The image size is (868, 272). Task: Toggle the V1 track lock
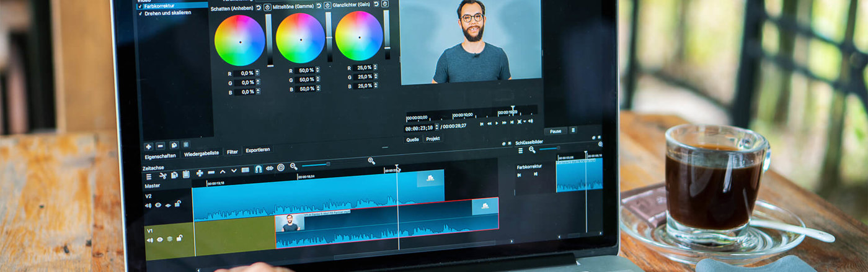(179, 238)
